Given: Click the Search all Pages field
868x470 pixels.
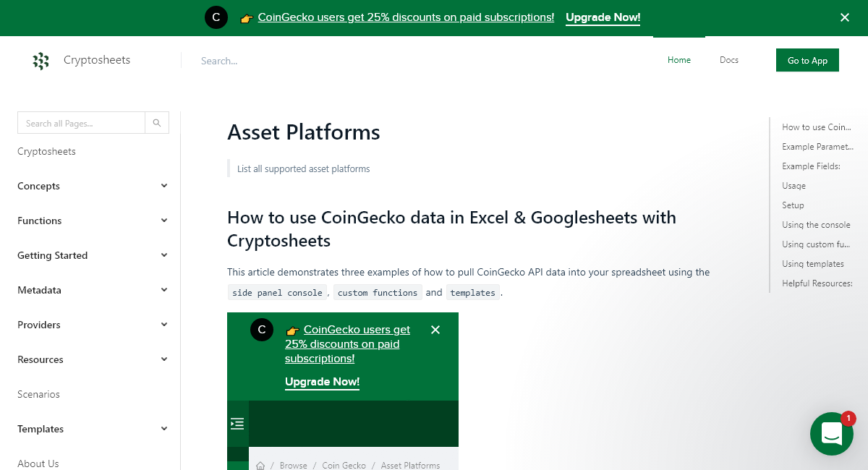Looking at the screenshot, I should tap(81, 122).
